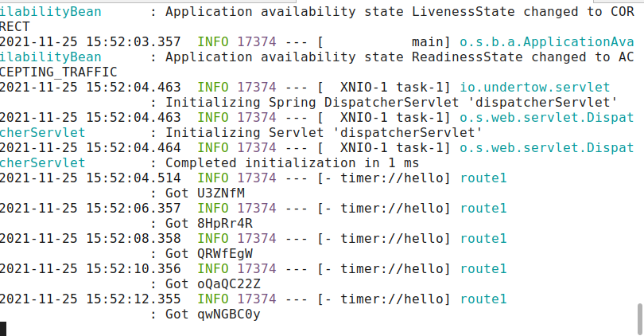Click '[- timer://hello]' on the 15:52:06.357 line
644x336 pixels.
(x=385, y=209)
